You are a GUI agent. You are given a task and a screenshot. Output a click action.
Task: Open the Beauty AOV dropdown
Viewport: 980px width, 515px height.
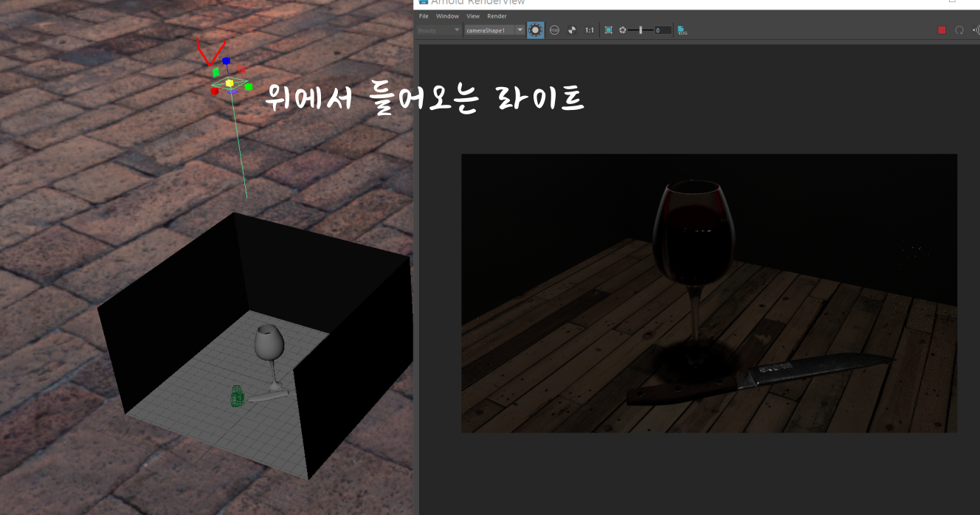pyautogui.click(x=439, y=30)
